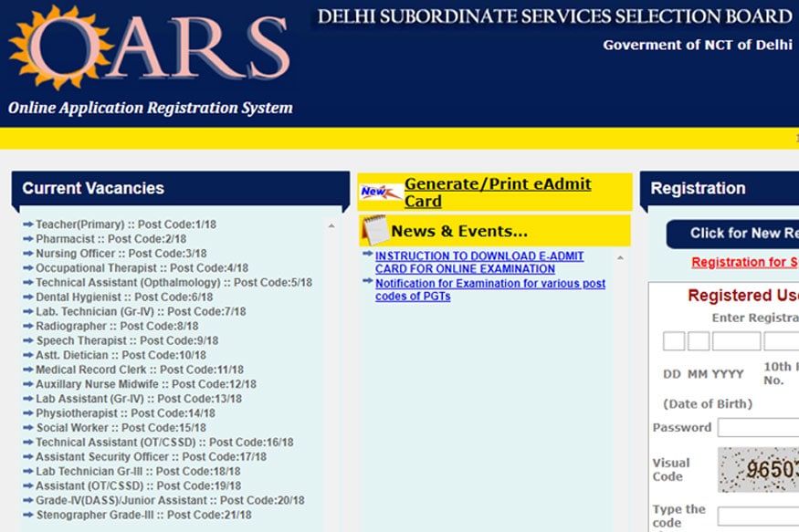Select Technical Assistant (OT/CSSD) :: Post Code:16/18
This screenshot has width=799, height=532.
pos(164,442)
